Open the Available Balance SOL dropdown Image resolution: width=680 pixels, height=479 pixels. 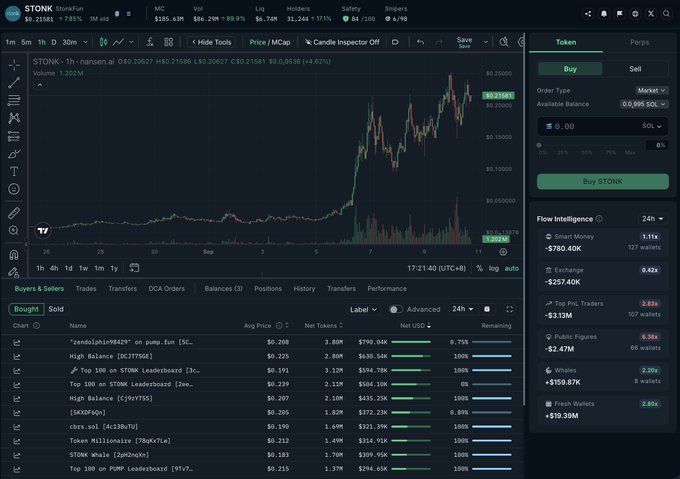click(644, 104)
